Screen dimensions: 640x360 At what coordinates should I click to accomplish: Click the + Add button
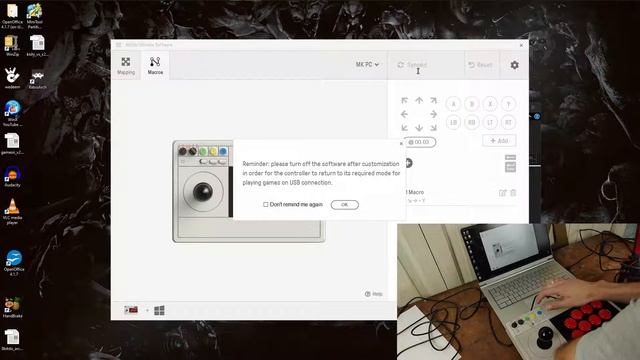(499, 141)
